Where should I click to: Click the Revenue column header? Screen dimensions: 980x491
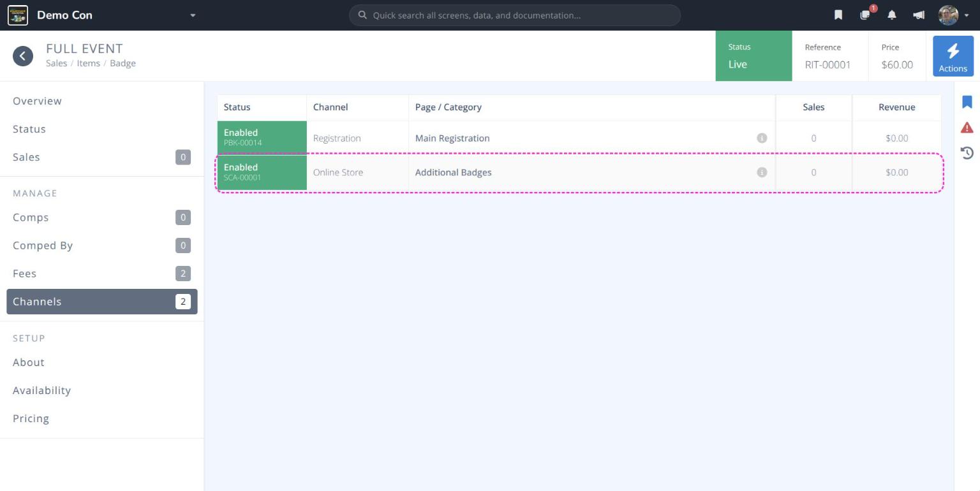pyautogui.click(x=896, y=107)
